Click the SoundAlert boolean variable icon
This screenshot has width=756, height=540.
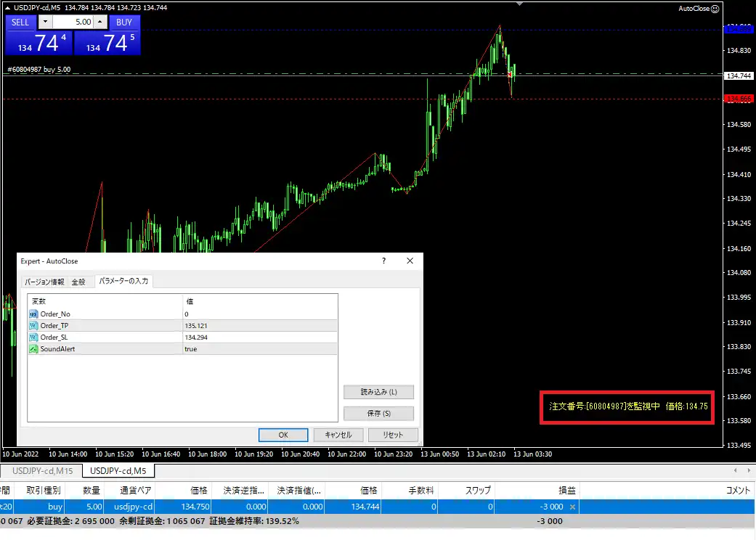[33, 349]
